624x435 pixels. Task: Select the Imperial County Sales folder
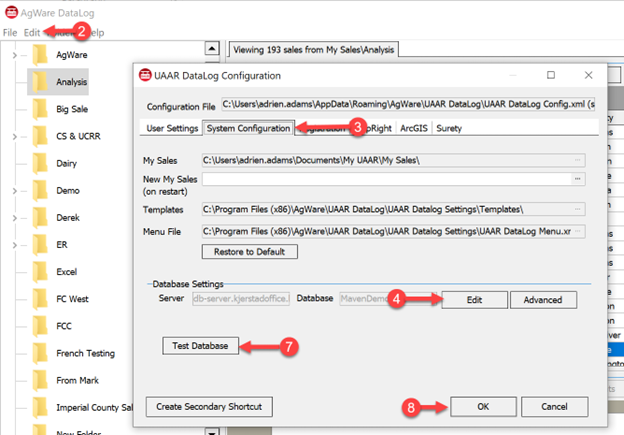94,408
